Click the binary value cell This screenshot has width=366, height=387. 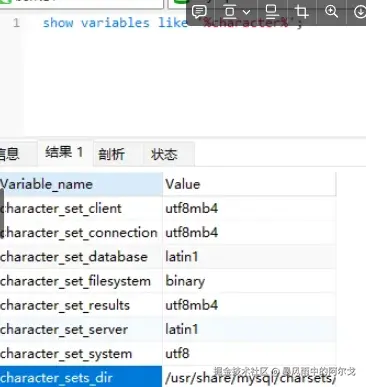249,281
